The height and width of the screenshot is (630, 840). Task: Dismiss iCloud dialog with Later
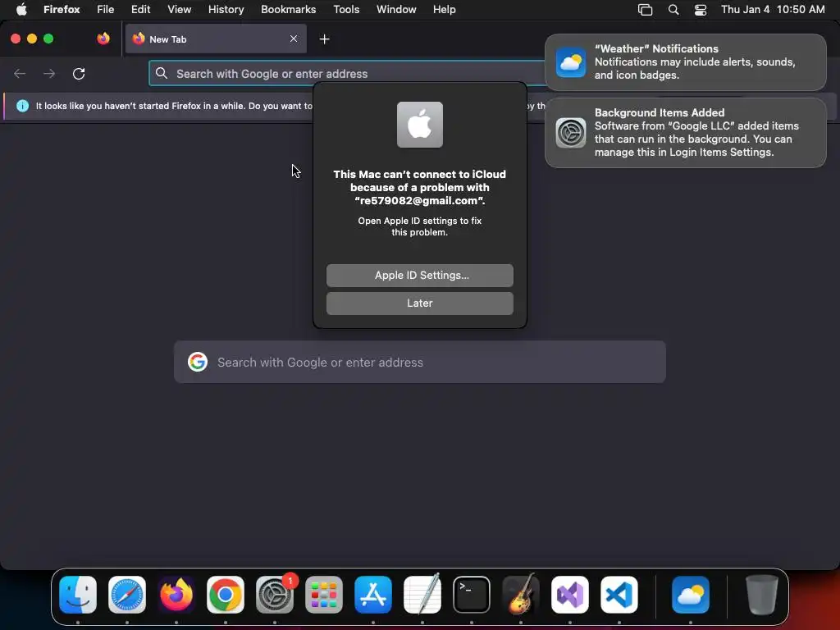click(420, 304)
